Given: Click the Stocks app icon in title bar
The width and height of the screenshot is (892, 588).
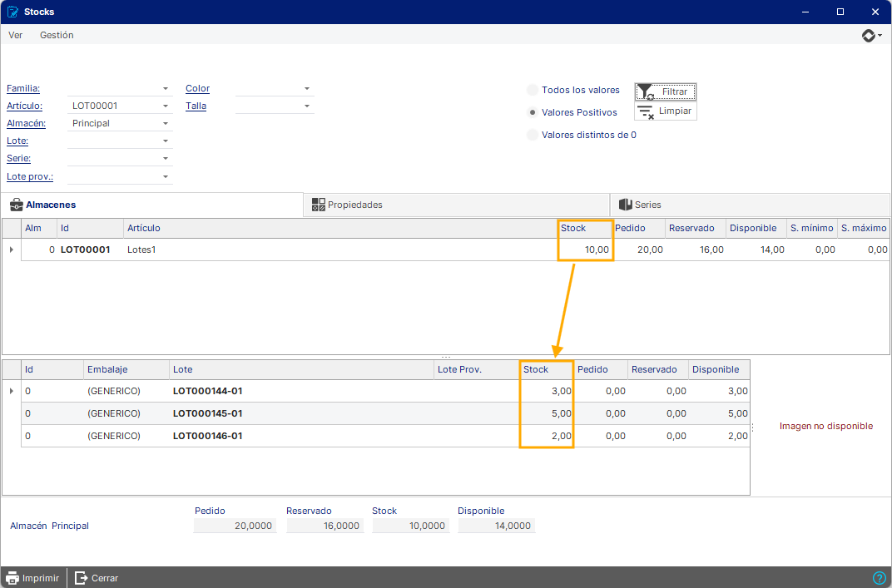Looking at the screenshot, I should click(12, 12).
